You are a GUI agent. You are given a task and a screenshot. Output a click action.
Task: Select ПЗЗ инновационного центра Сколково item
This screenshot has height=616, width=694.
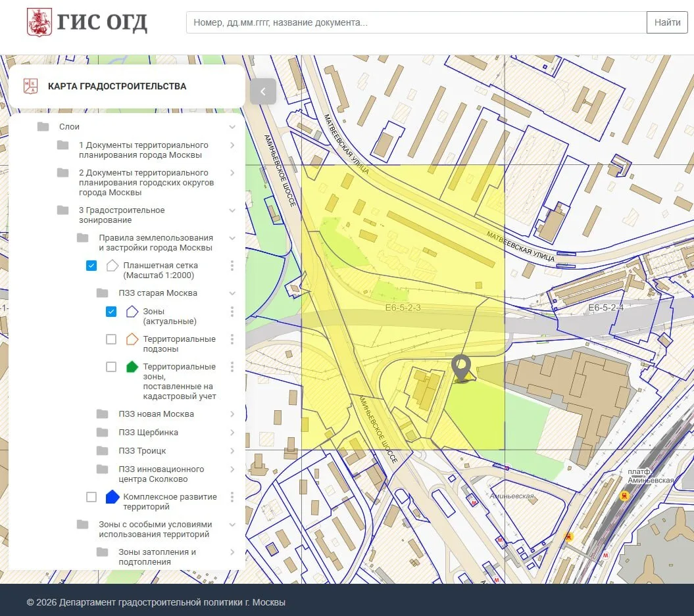(161, 474)
